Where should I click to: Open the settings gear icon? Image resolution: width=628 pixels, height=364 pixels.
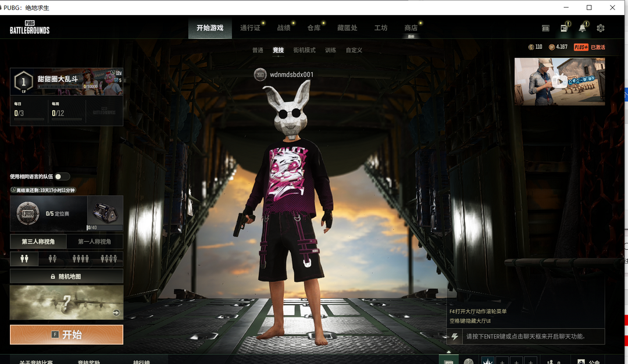[x=601, y=28]
